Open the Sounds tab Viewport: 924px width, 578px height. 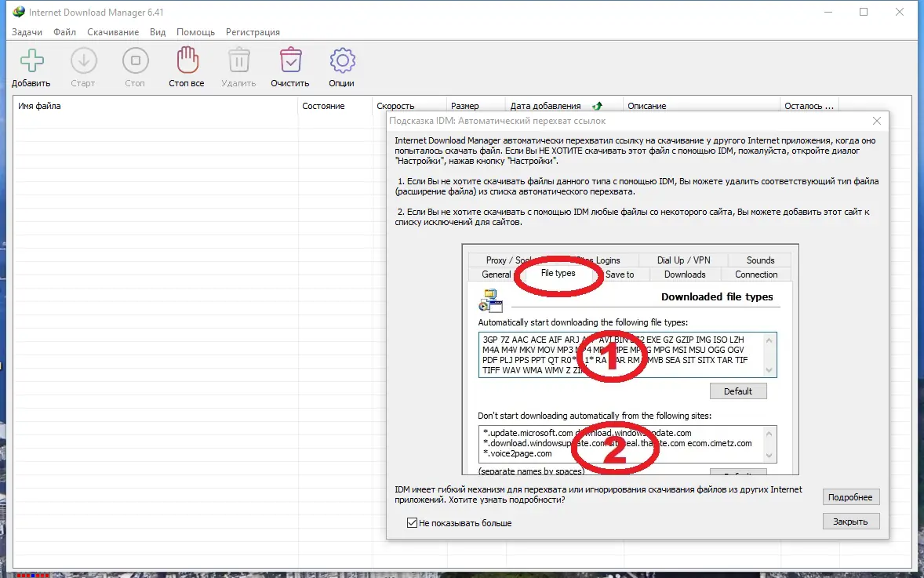tap(759, 260)
